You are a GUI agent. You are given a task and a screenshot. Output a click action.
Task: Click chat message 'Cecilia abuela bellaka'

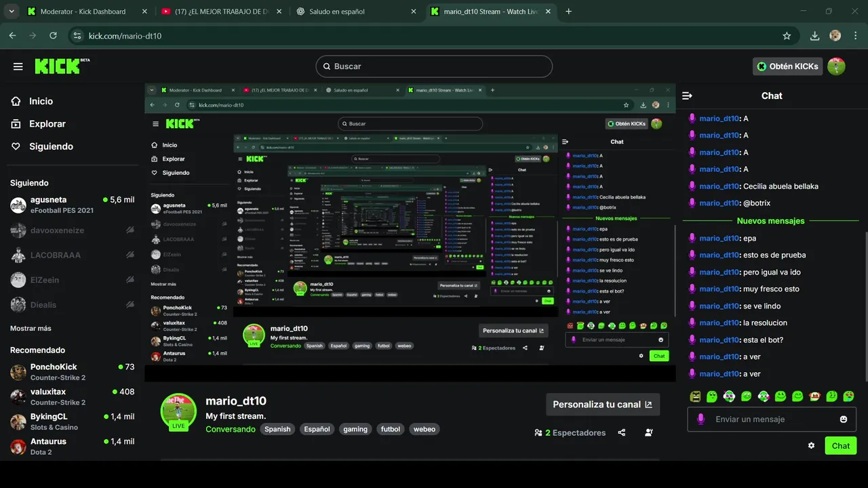781,186
